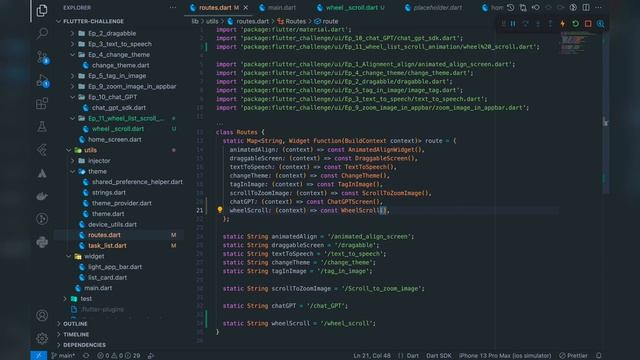640x360 pixels.
Task: Open theme_provider.dart file
Action: pyautogui.click(x=122, y=203)
